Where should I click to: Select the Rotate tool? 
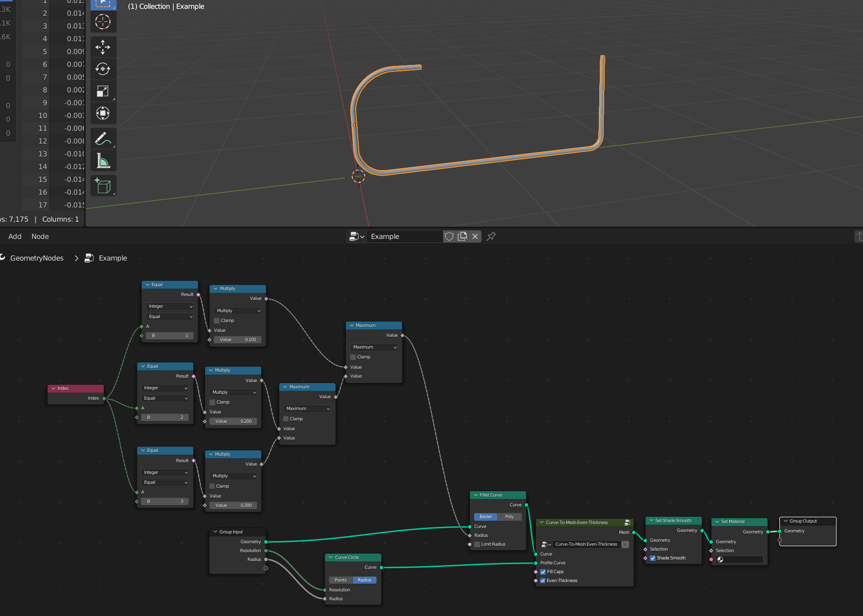[103, 69]
